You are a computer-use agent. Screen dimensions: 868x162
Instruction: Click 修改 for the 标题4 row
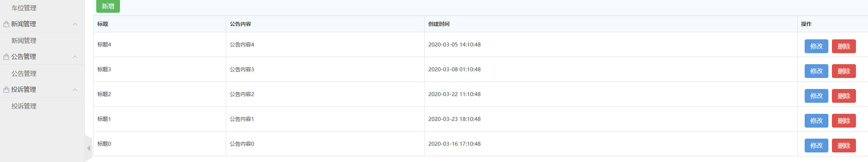click(816, 46)
